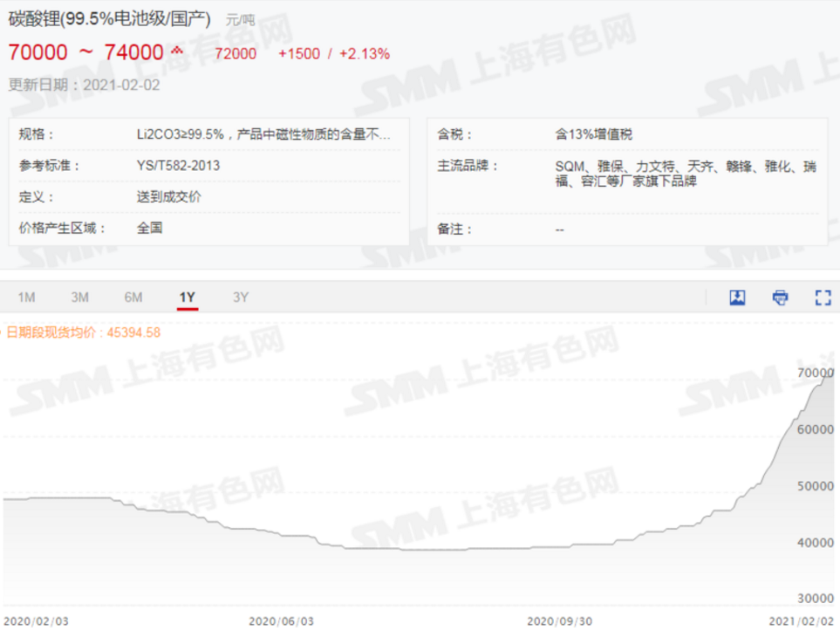
Task: Click the price range 70000 ~ 74000
Action: (x=85, y=52)
